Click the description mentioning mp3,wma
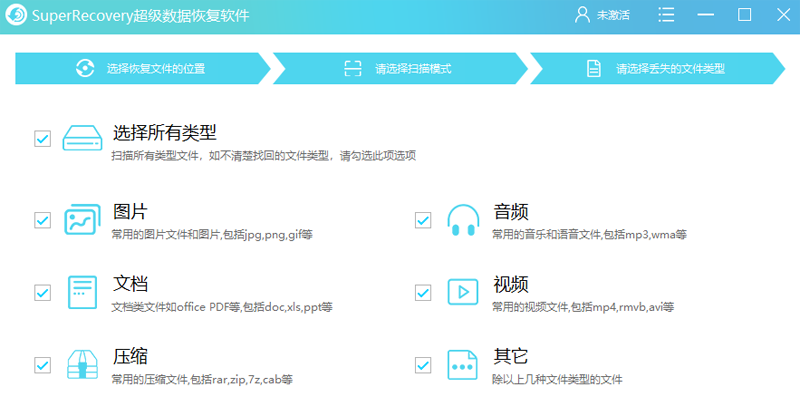This screenshot has height=400, width=800. (589, 235)
